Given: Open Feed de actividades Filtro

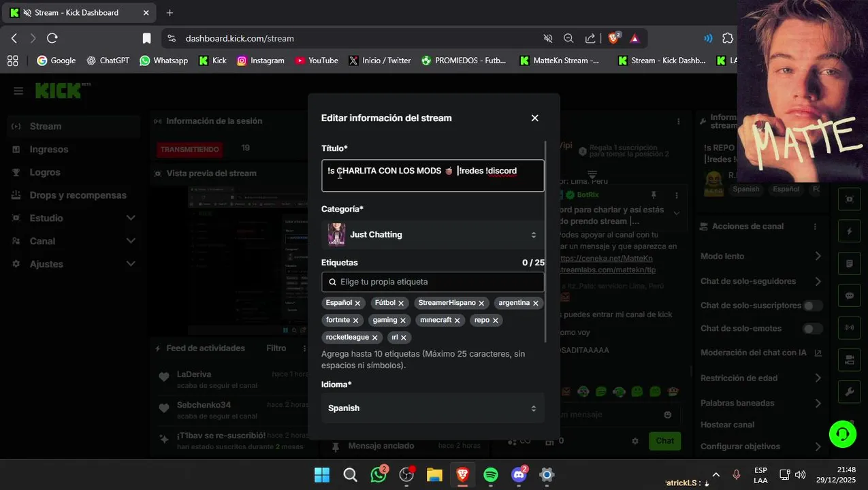Looking at the screenshot, I should [276, 348].
